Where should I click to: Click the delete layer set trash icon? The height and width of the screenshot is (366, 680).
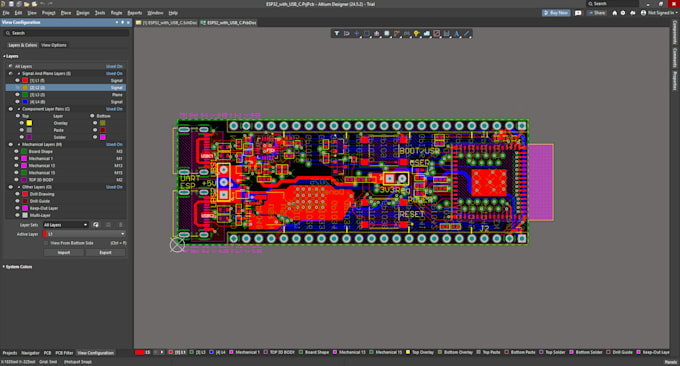pos(121,225)
